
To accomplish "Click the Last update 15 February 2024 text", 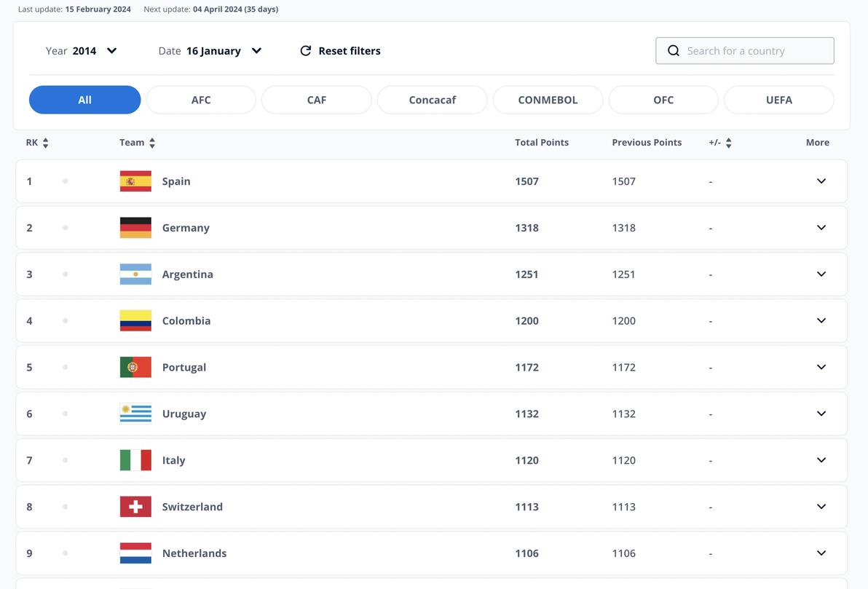I will [74, 9].
